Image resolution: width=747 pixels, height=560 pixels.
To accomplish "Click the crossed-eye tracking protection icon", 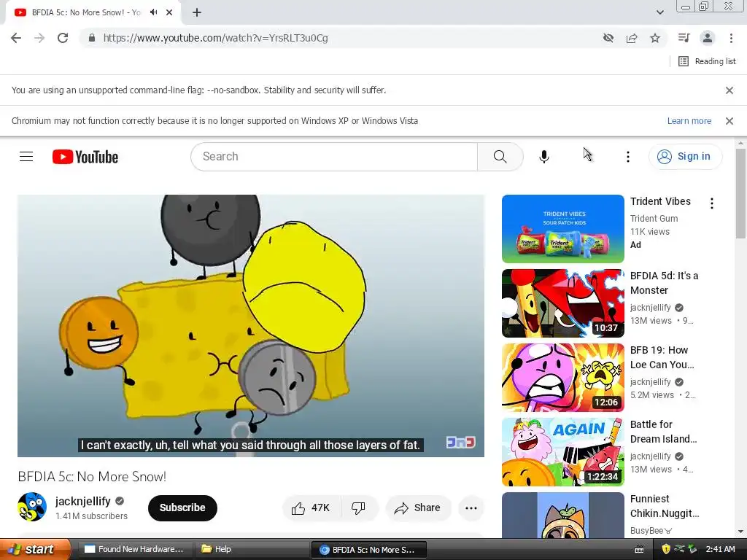I will [x=608, y=38].
